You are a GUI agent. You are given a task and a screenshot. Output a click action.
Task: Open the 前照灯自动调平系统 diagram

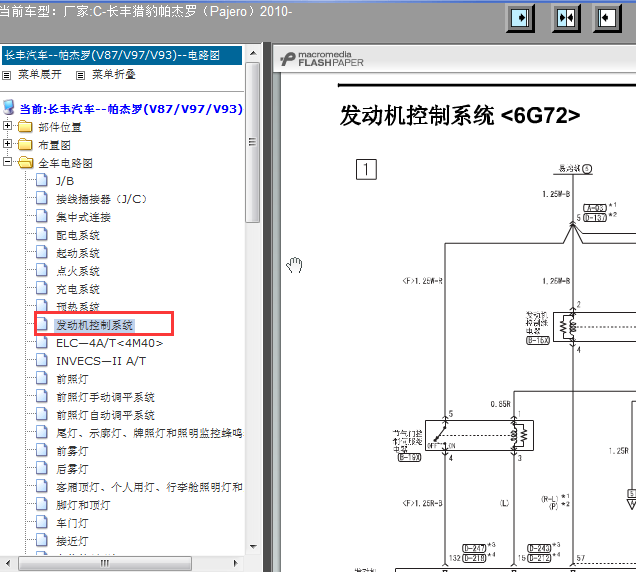coord(105,415)
